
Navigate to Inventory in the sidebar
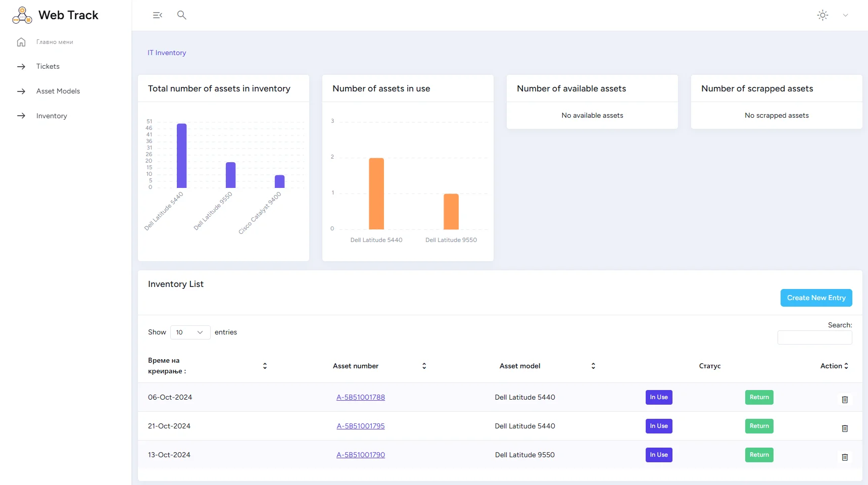(51, 116)
